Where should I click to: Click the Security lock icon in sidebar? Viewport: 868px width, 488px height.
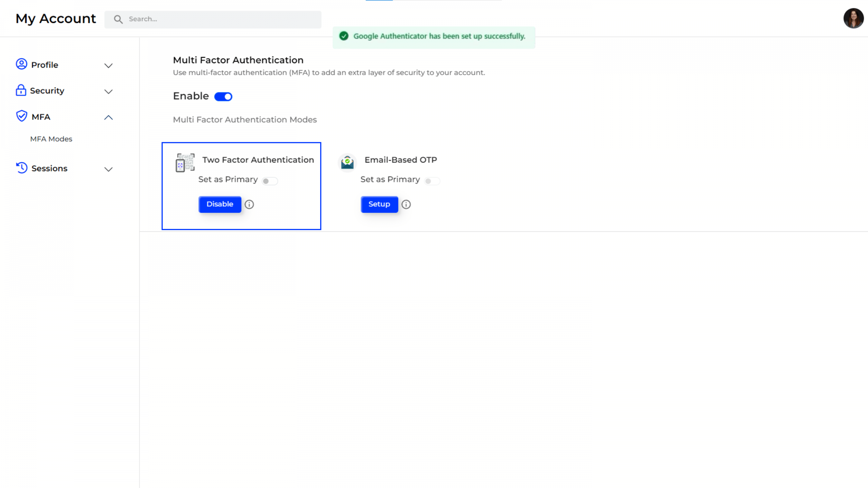click(x=21, y=90)
